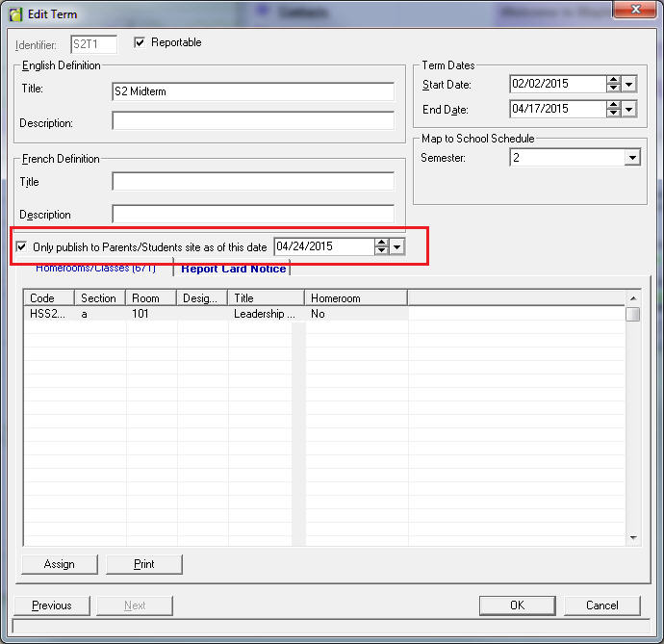The height and width of the screenshot is (644, 664).
Task: Click the Edit Term window title icon
Action: tap(15, 14)
